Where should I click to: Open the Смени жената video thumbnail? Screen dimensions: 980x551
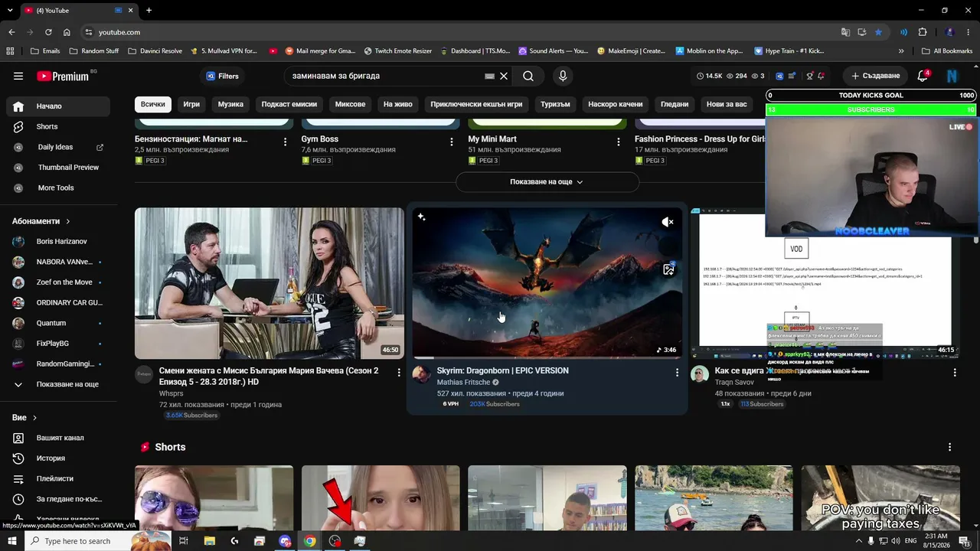coord(269,283)
